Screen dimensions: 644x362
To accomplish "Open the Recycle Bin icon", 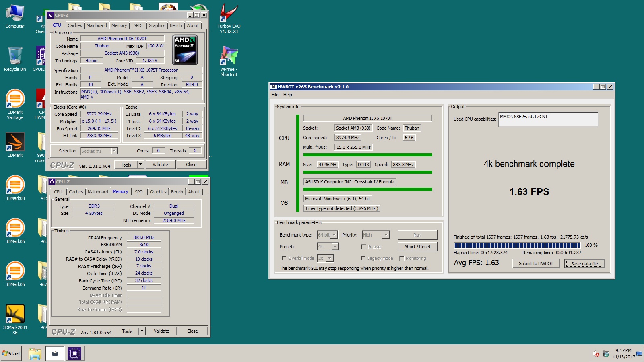I will pos(15,59).
